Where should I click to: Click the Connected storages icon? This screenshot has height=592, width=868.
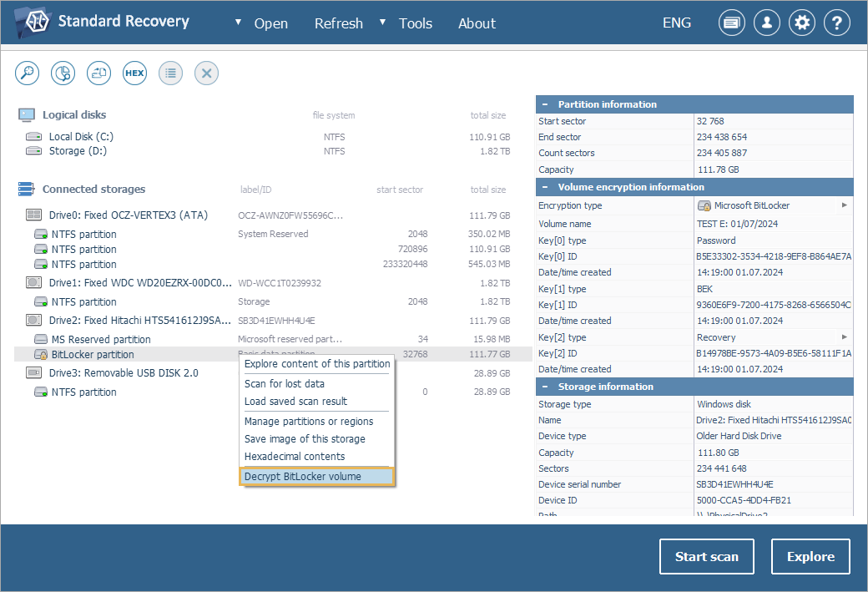click(27, 189)
